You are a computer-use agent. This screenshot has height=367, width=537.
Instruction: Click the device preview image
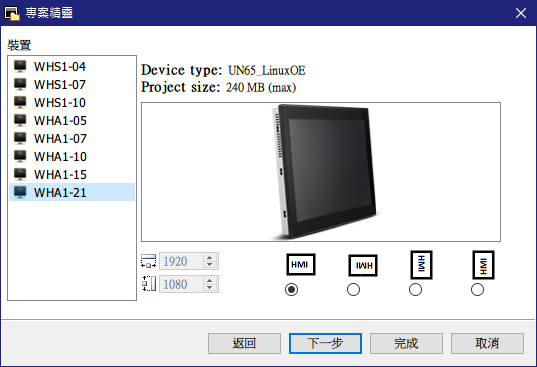(x=321, y=172)
